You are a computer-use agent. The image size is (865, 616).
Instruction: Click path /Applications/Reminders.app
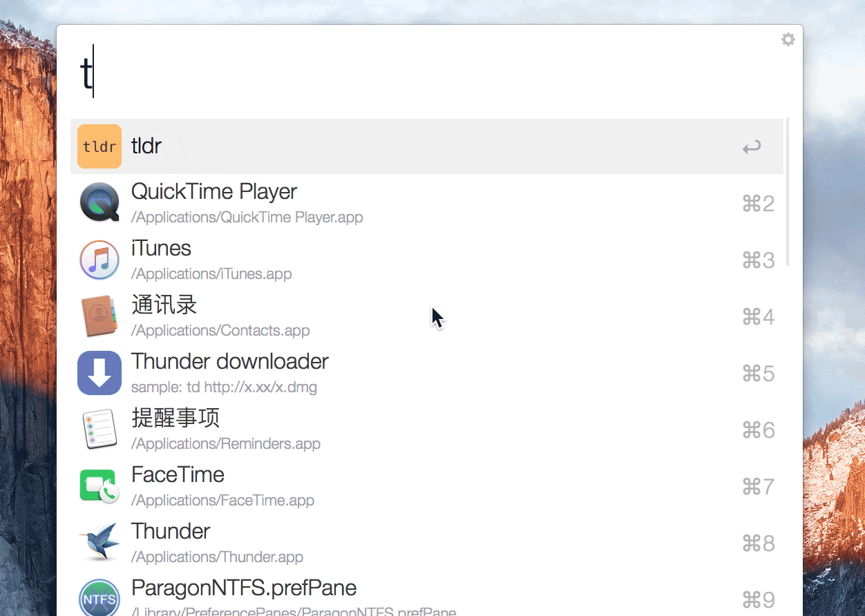(x=226, y=443)
